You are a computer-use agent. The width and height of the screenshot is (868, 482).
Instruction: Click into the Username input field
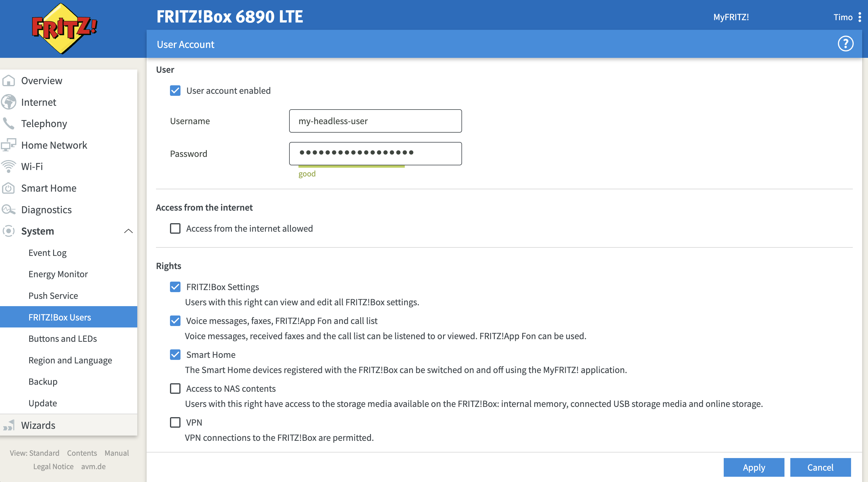click(375, 121)
